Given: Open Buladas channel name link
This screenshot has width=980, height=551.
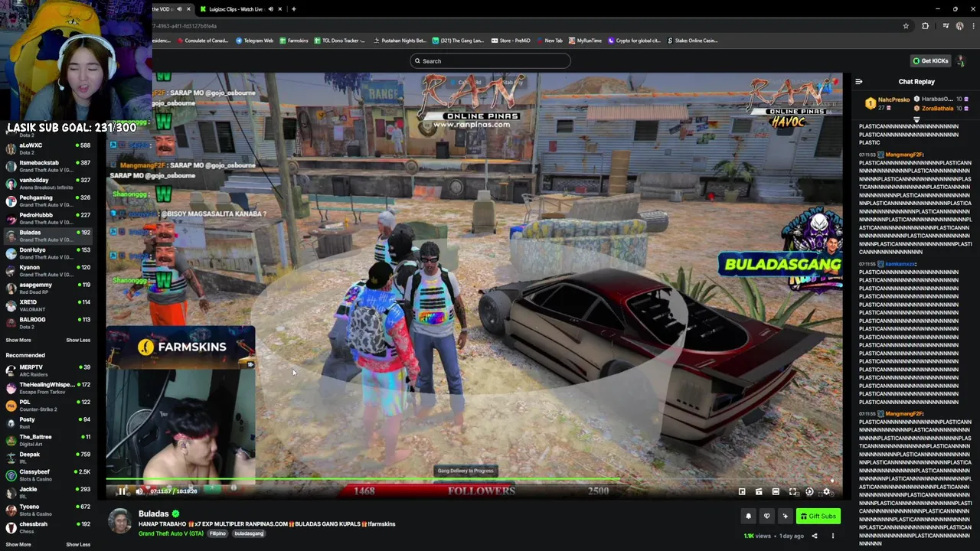Looking at the screenshot, I should coord(153,514).
